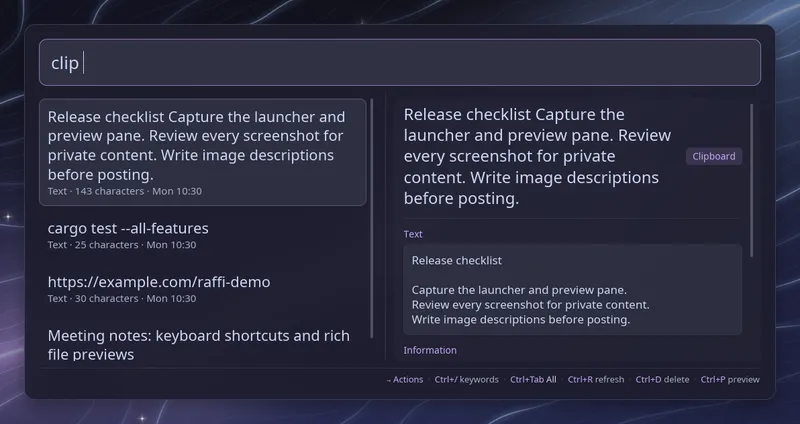
Task: Click the Ctrl+D delete footer hint
Action: click(x=662, y=379)
